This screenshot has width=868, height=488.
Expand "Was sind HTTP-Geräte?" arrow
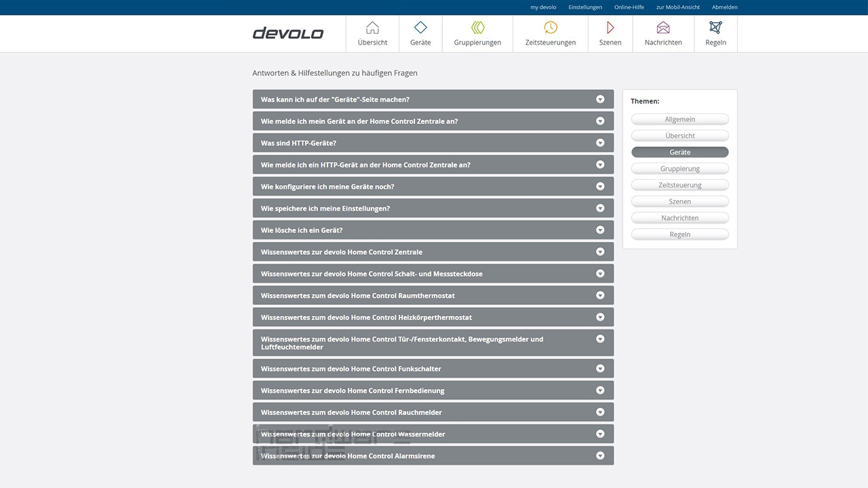click(600, 143)
